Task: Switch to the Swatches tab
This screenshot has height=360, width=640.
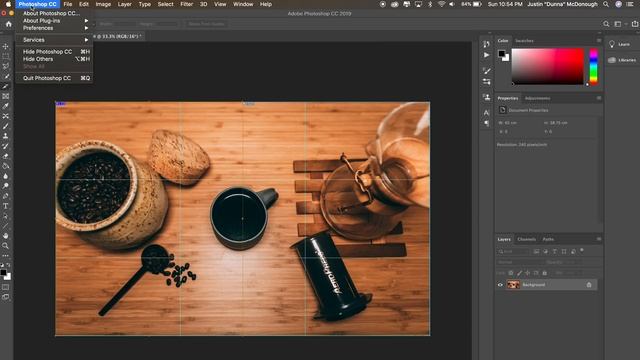Action: coord(524,40)
